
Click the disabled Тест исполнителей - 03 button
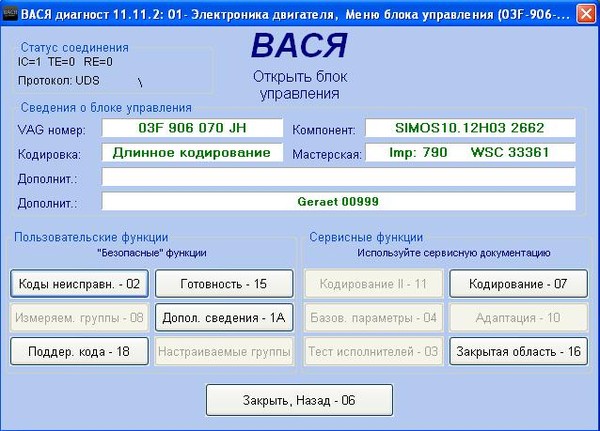click(x=373, y=351)
